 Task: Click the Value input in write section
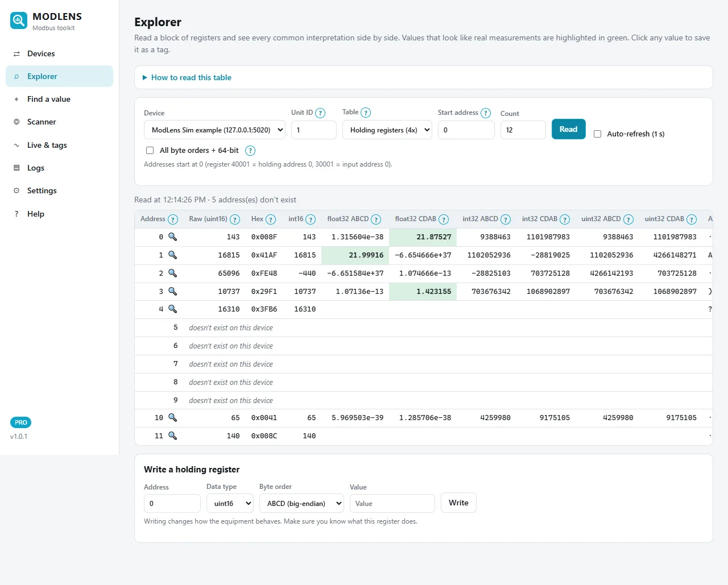[x=392, y=503]
